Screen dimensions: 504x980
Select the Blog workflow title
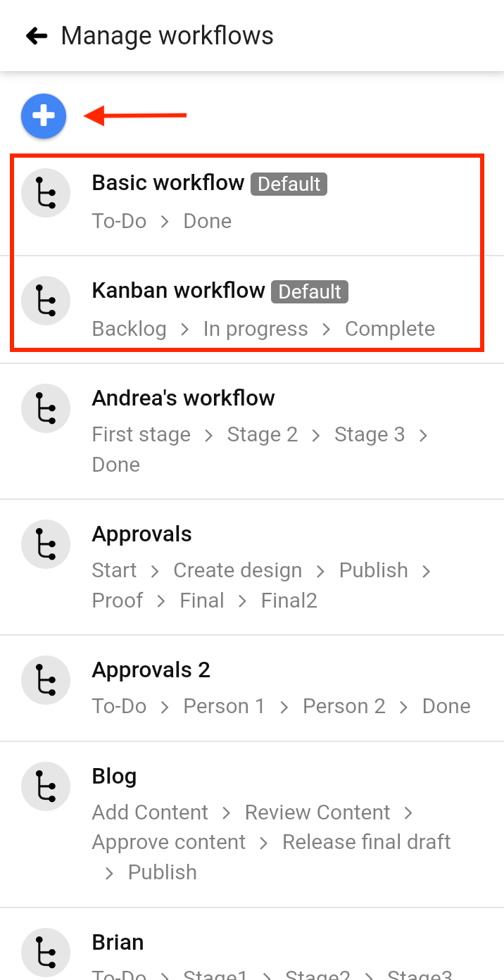(114, 776)
